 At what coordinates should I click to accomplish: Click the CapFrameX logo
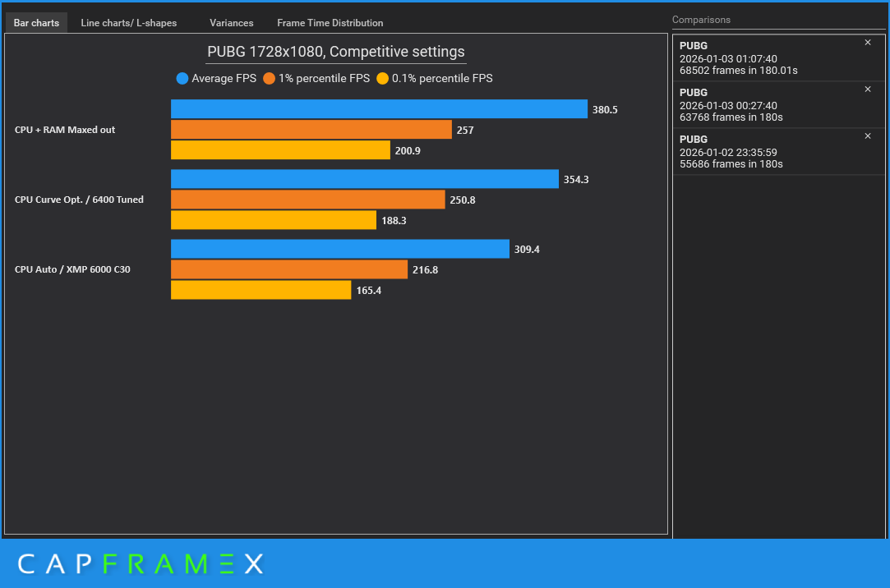click(141, 563)
